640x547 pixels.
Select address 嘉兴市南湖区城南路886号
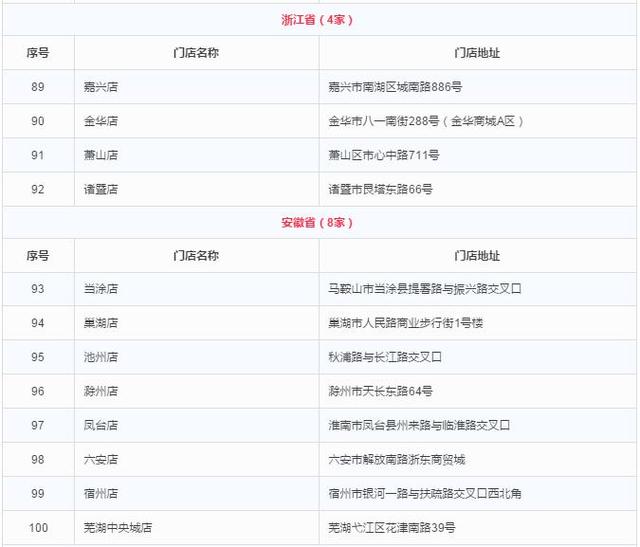pos(395,87)
